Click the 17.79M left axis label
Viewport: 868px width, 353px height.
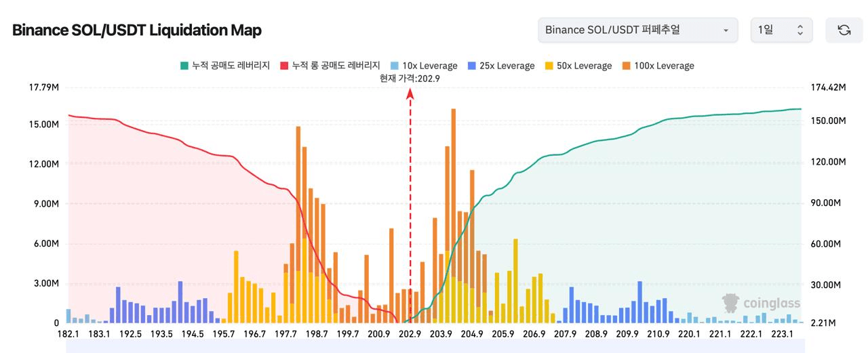45,87
